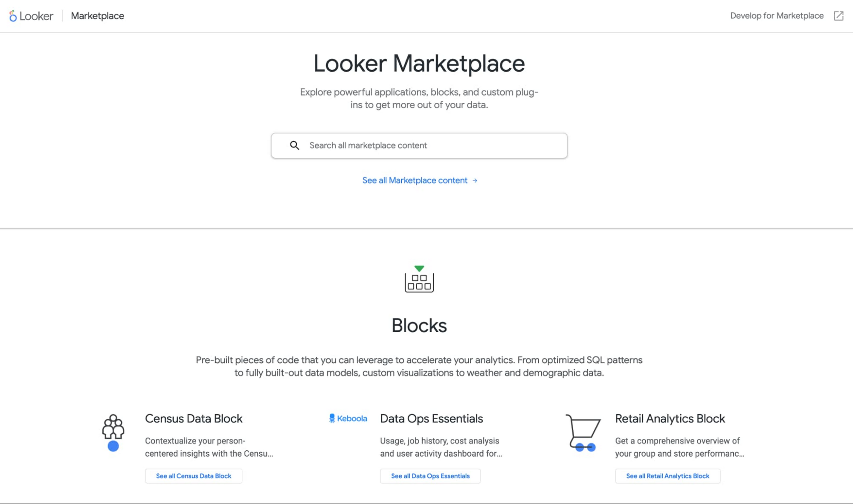Click the arrow after See all Marketplace content
The height and width of the screenshot is (504, 853).
(475, 181)
